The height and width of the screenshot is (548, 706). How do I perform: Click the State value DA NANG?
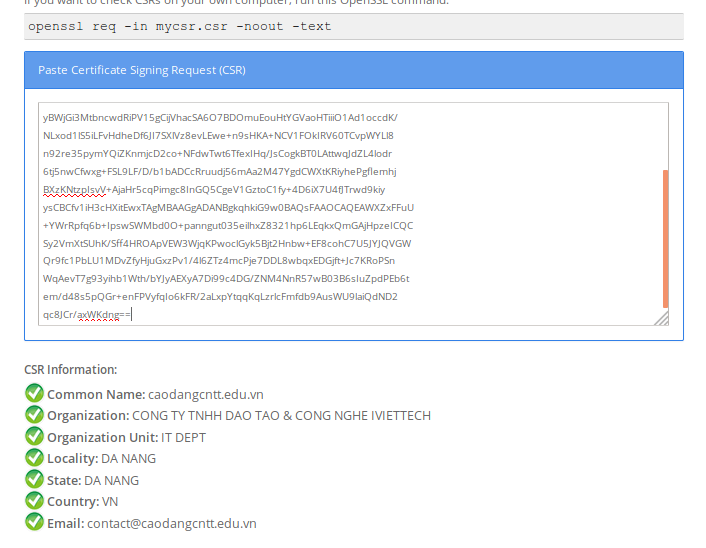tap(111, 481)
